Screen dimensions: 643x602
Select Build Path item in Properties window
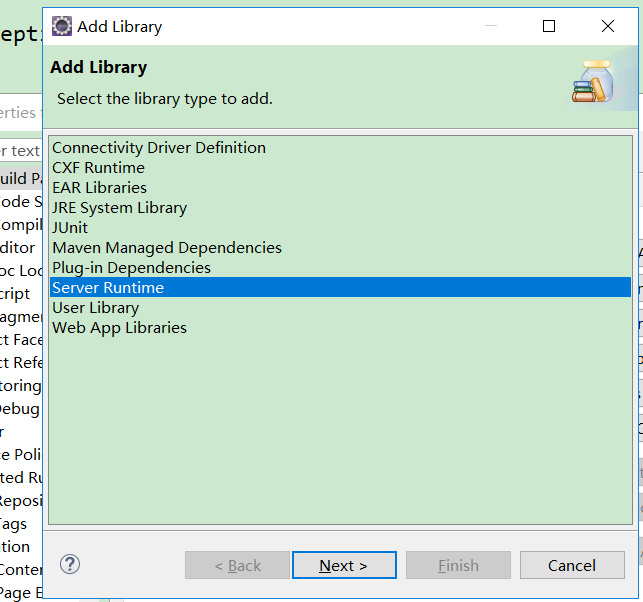(x=21, y=178)
